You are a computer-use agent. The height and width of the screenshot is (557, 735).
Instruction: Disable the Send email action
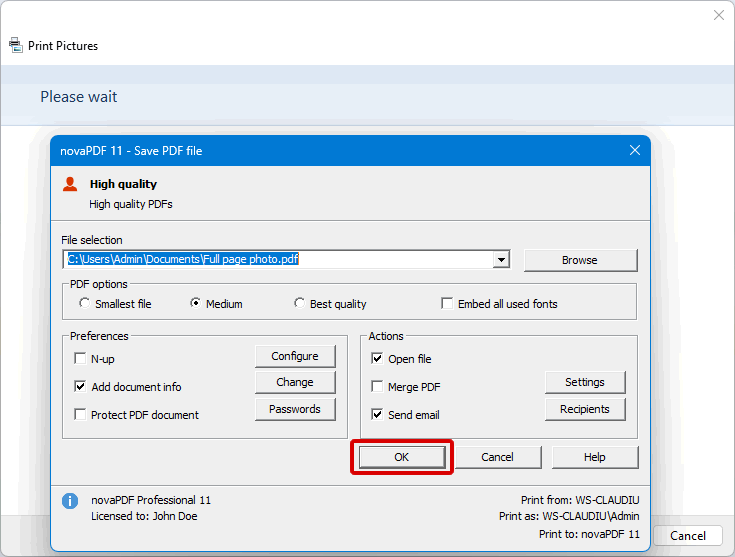(x=377, y=415)
